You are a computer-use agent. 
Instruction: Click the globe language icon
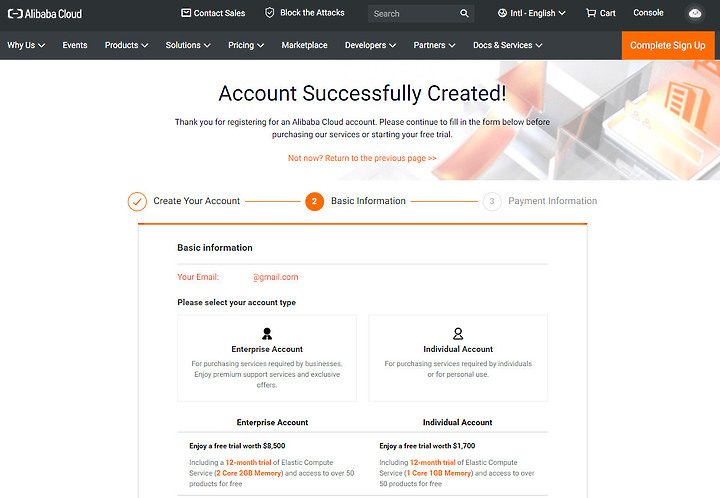502,13
